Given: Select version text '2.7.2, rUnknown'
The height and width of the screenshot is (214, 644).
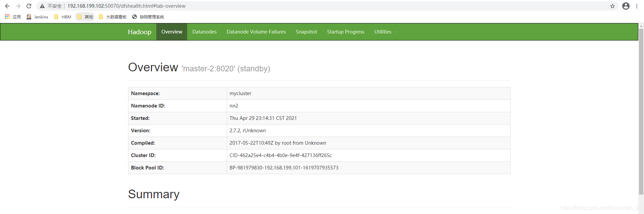Looking at the screenshot, I should [x=248, y=131].
